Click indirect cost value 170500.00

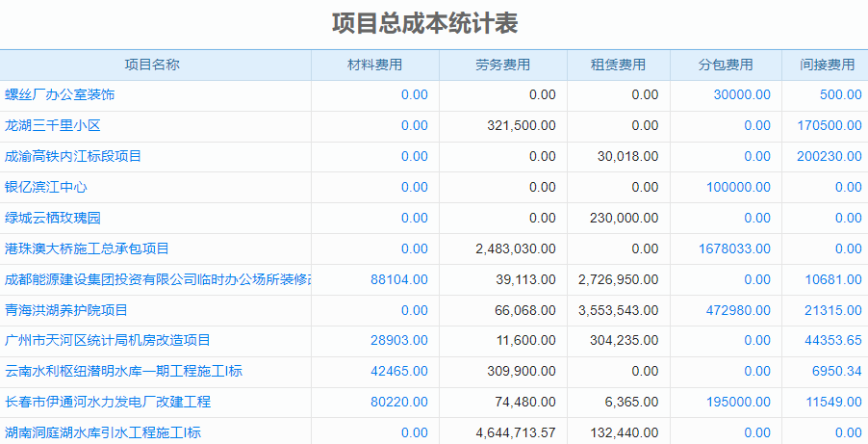coord(830,125)
